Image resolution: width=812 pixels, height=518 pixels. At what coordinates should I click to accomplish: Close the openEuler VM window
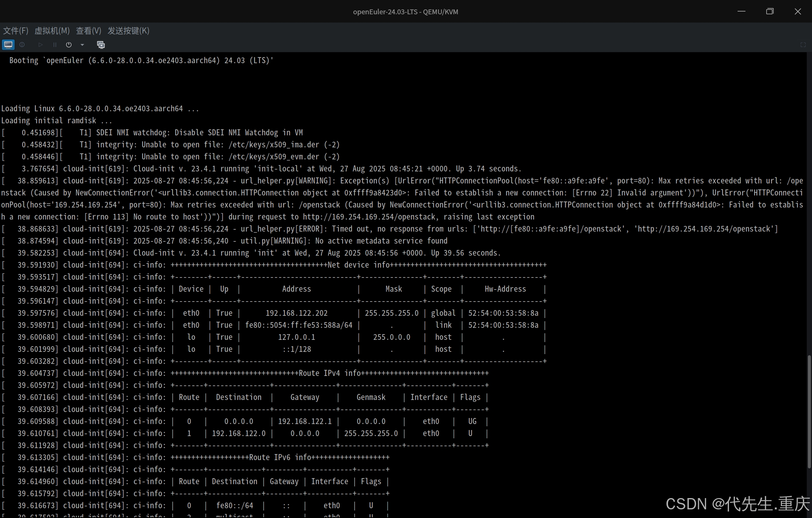click(798, 11)
